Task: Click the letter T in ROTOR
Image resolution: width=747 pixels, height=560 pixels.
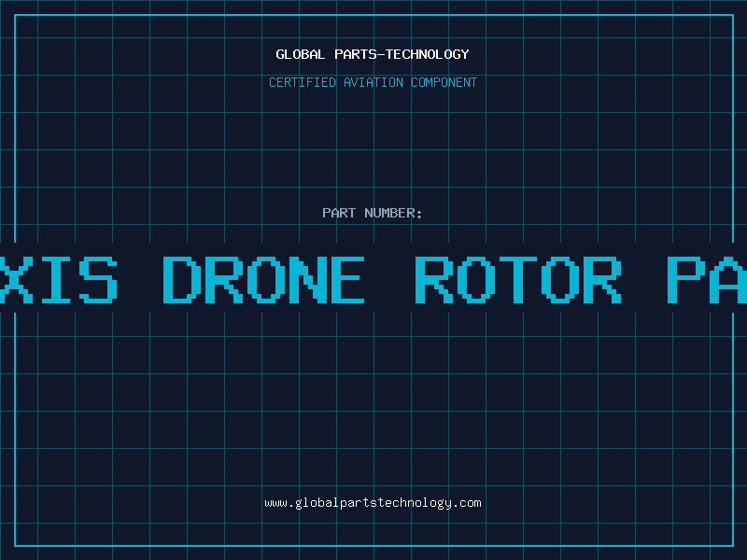Action: [518, 279]
